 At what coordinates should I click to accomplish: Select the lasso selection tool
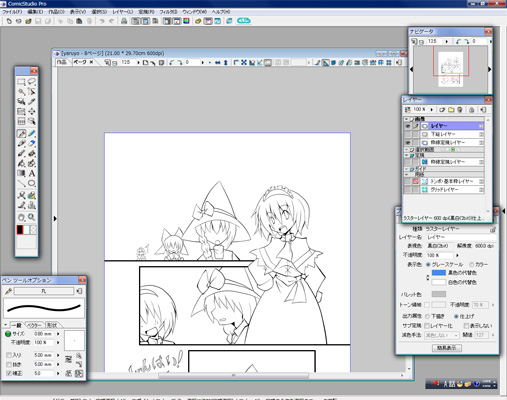[x=32, y=82]
